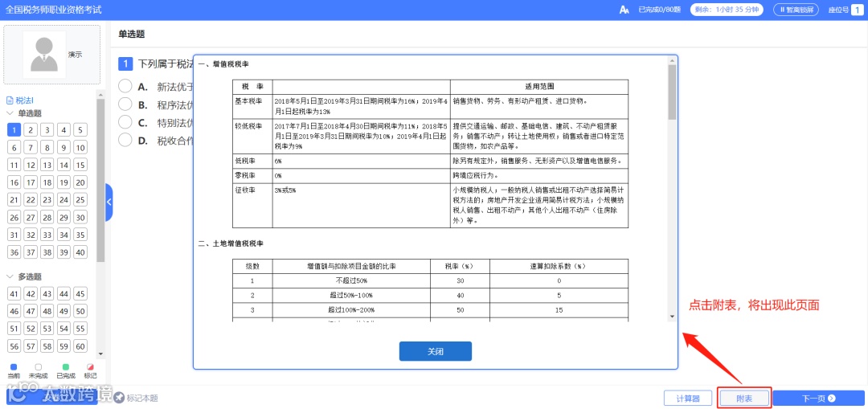Click the 税法I document icon
868x409 pixels.
pyautogui.click(x=9, y=100)
